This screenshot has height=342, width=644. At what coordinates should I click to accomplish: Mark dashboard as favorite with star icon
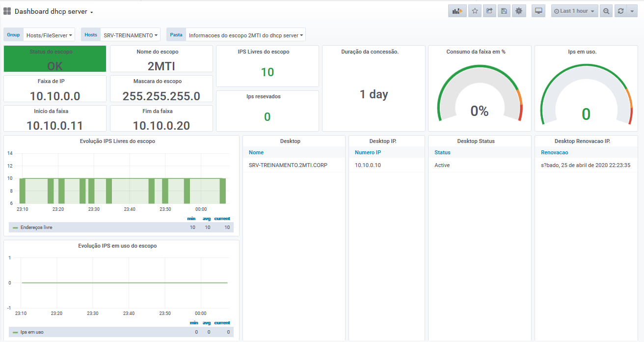coord(475,11)
